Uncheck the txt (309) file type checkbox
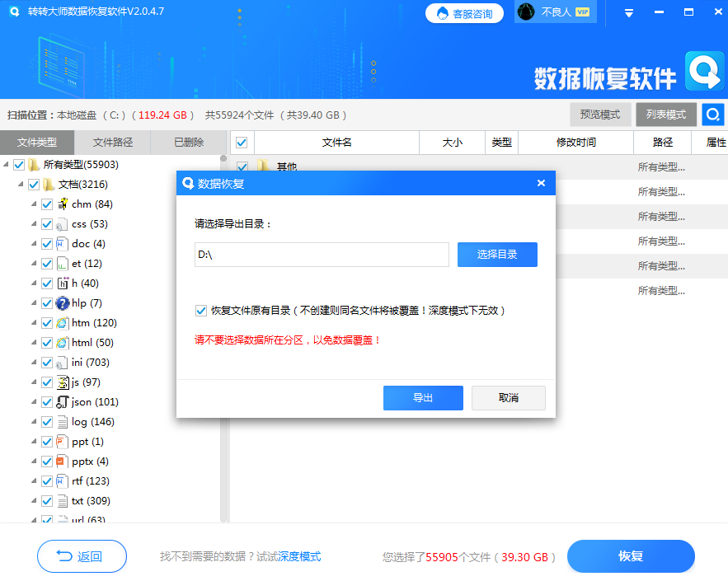This screenshot has width=728, height=581. 47,500
